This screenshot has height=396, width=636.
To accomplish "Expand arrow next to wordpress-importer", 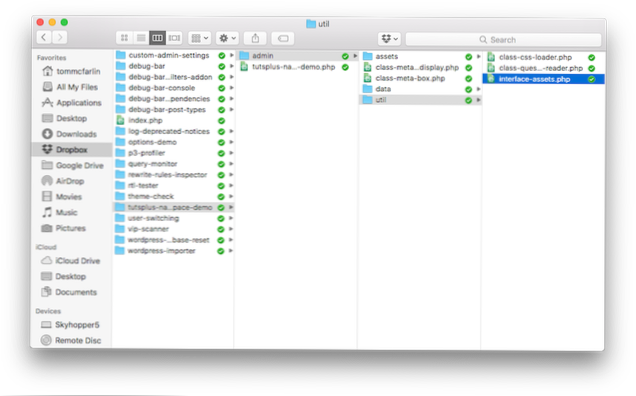I will click(231, 251).
